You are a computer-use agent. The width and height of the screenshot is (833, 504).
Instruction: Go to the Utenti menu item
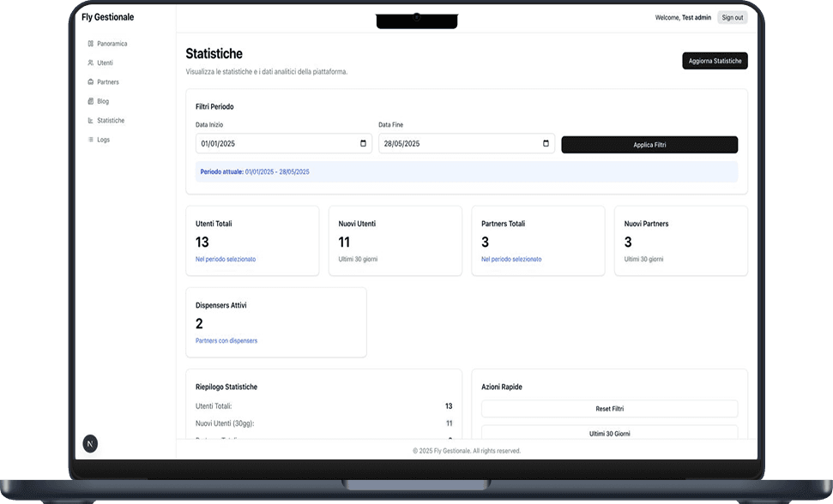click(x=105, y=63)
